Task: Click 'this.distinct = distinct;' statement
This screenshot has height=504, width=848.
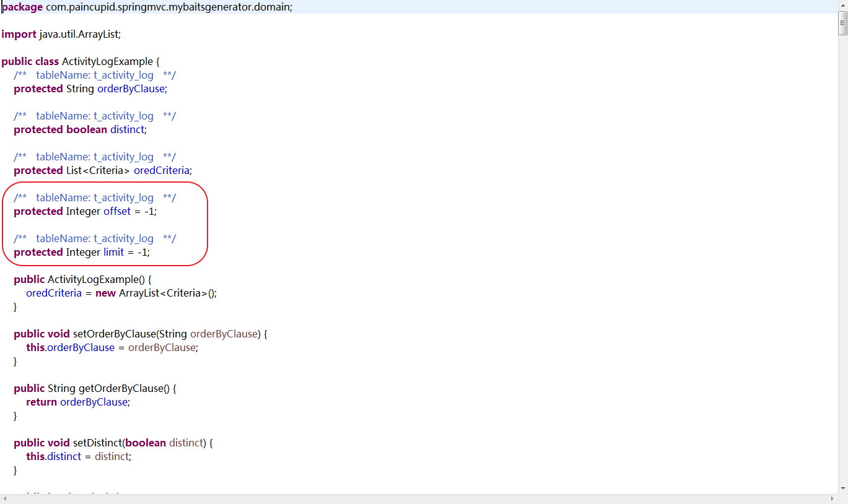Action: (79, 456)
